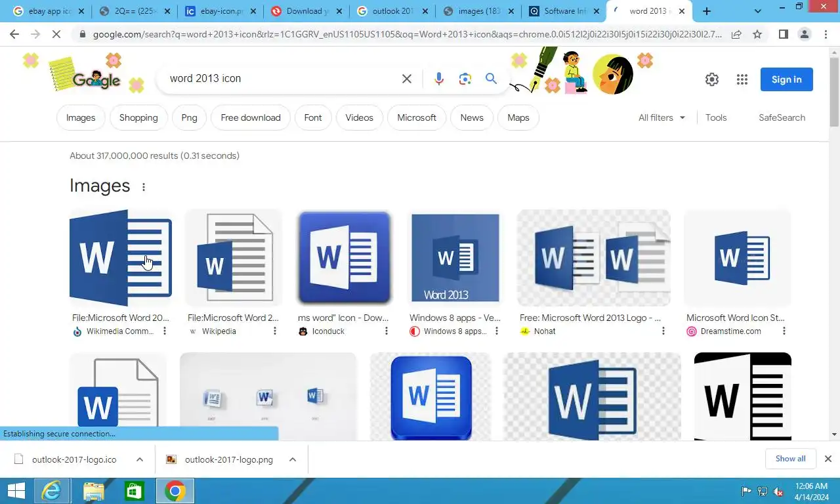This screenshot has height=504, width=840.
Task: Select the Free download filter chip
Action: point(251,117)
